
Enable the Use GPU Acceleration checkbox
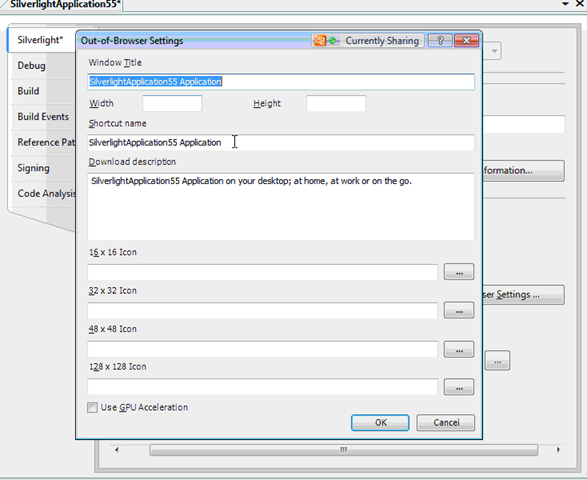pos(92,407)
